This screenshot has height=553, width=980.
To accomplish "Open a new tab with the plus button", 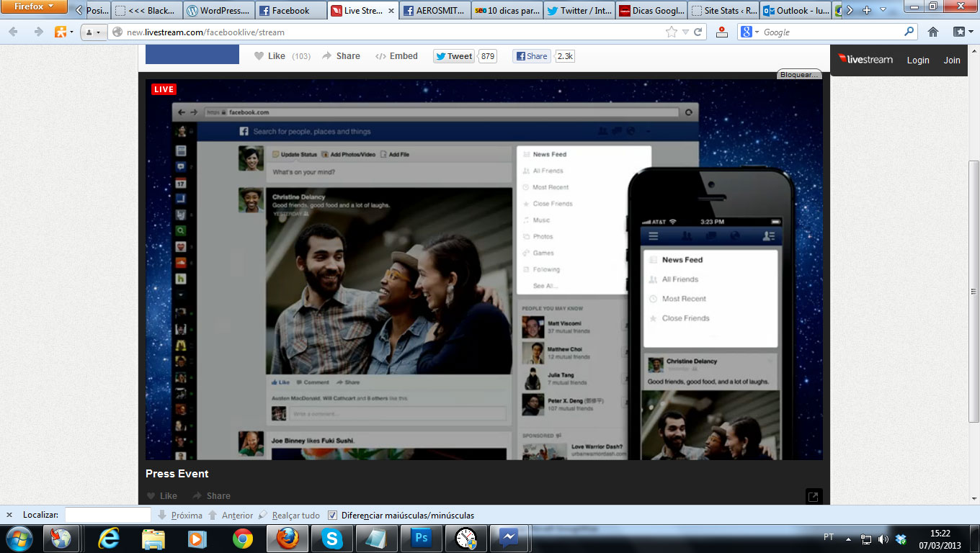I will (867, 10).
